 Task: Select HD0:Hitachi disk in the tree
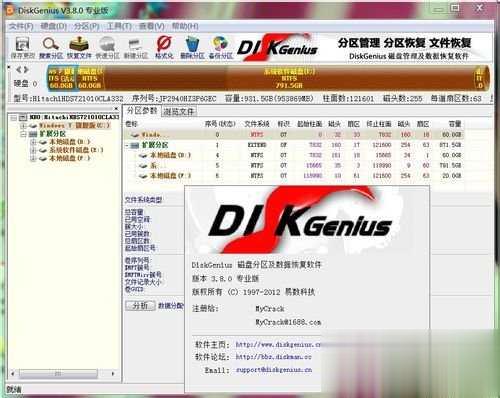[x=74, y=117]
